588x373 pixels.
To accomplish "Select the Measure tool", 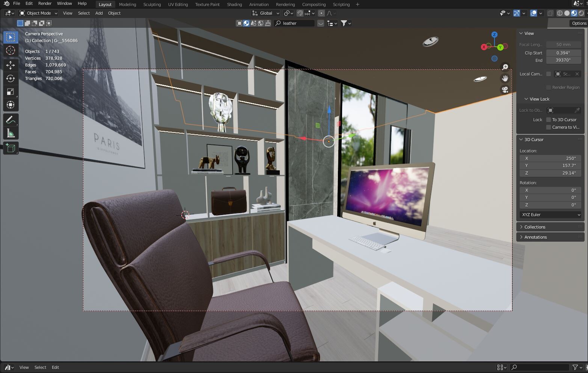I will (10, 132).
